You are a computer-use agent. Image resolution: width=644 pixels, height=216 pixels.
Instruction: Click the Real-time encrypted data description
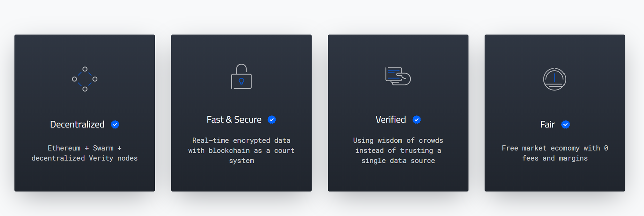pyautogui.click(x=242, y=150)
